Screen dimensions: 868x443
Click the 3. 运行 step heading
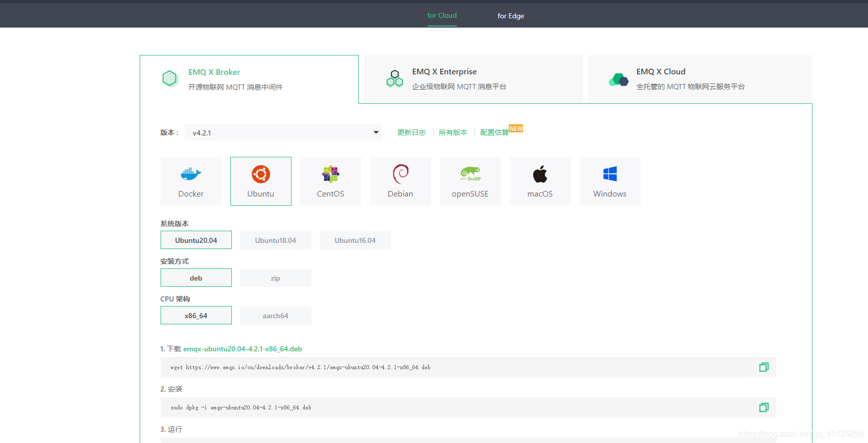(x=171, y=429)
